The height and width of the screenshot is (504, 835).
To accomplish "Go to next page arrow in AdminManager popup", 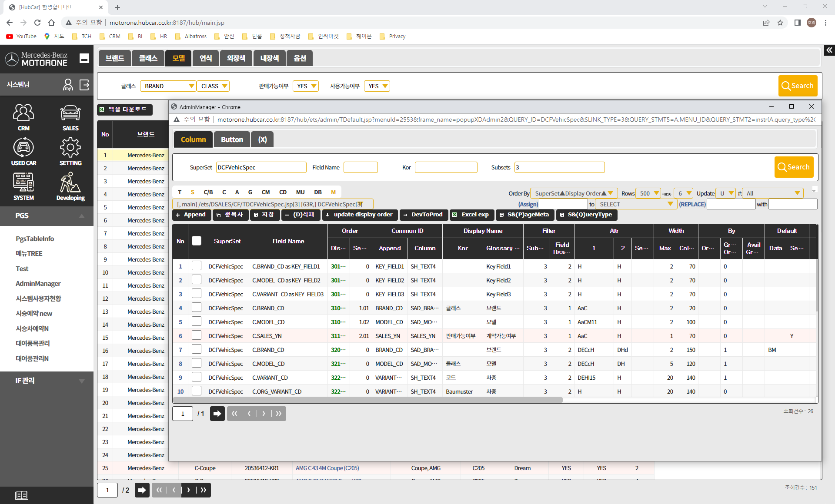I will [264, 414].
